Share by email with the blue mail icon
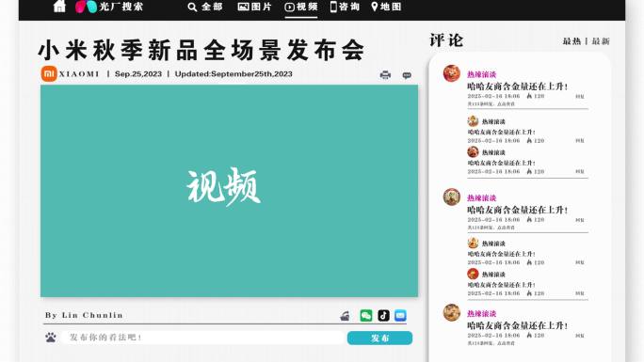Viewport: 644px width, 362px height. (x=400, y=315)
